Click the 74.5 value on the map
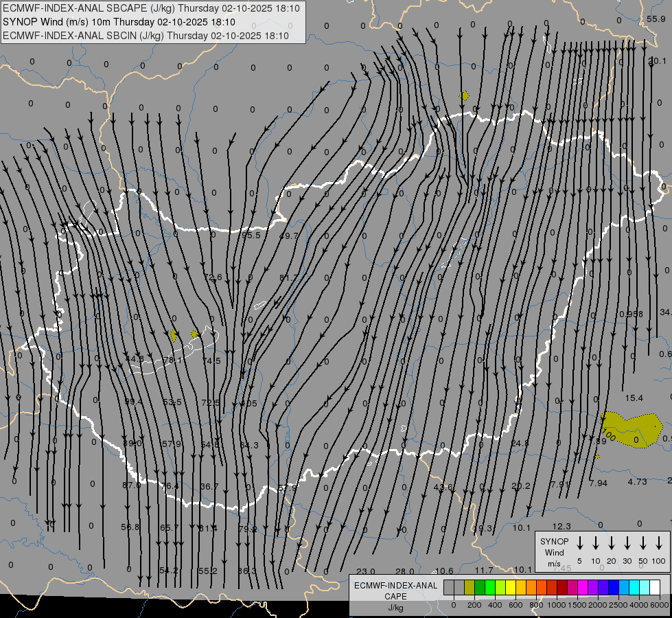 click(211, 360)
